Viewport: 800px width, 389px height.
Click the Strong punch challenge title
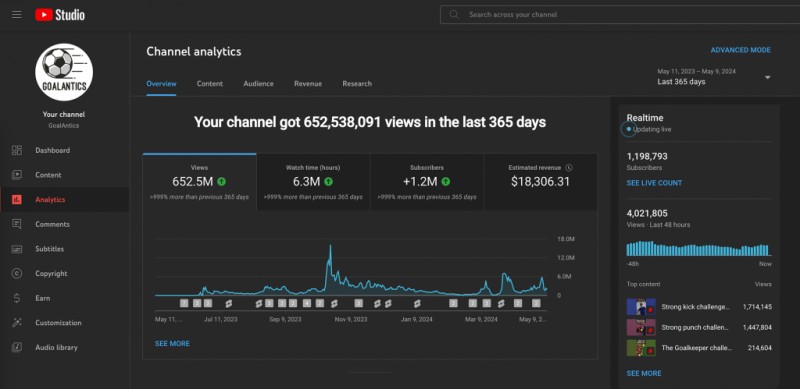click(x=695, y=327)
